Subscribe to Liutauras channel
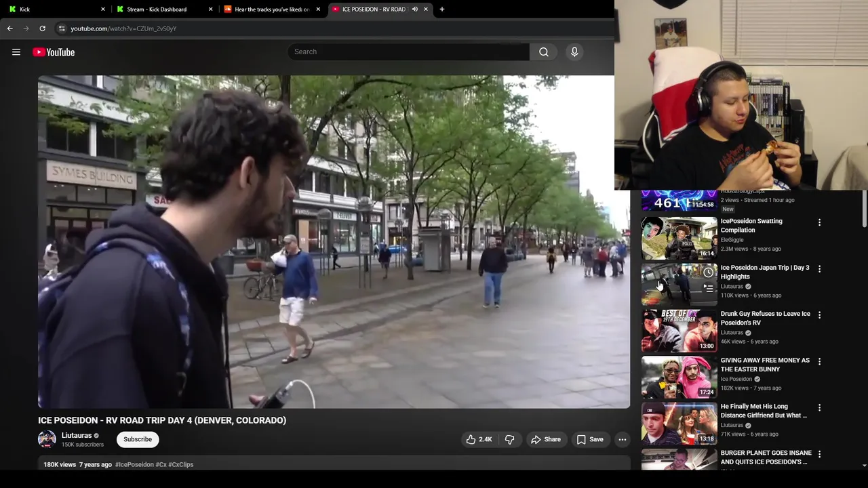Viewport: 868px width, 488px height. pos(138,439)
